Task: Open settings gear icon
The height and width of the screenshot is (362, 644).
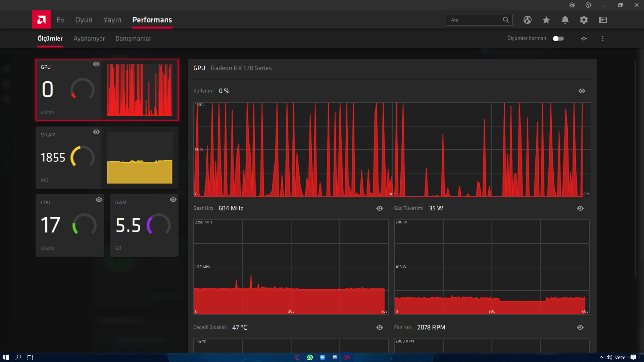Action: (x=584, y=20)
